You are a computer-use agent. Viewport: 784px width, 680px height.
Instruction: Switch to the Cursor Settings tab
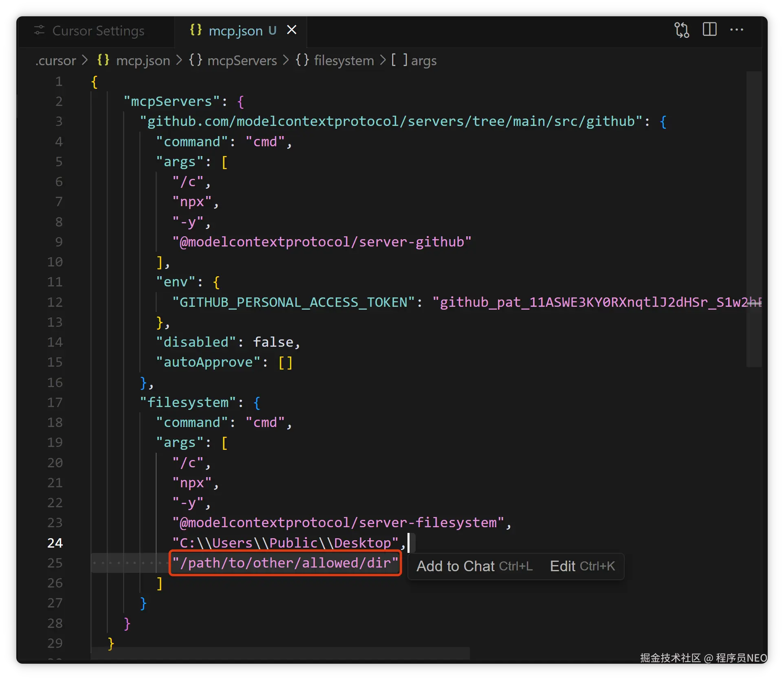98,31
